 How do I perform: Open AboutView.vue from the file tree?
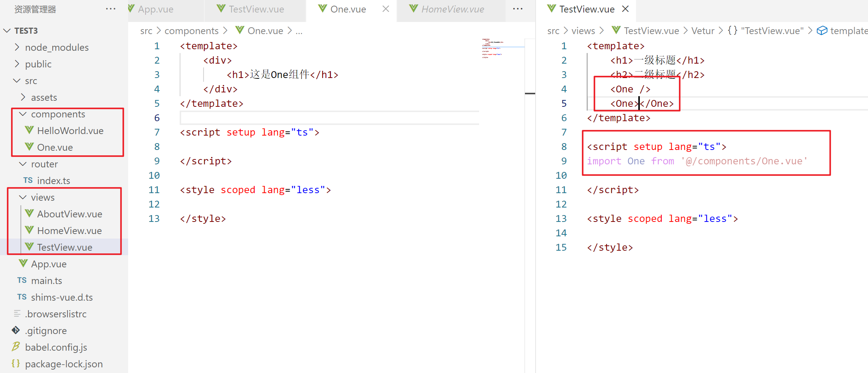tap(69, 214)
